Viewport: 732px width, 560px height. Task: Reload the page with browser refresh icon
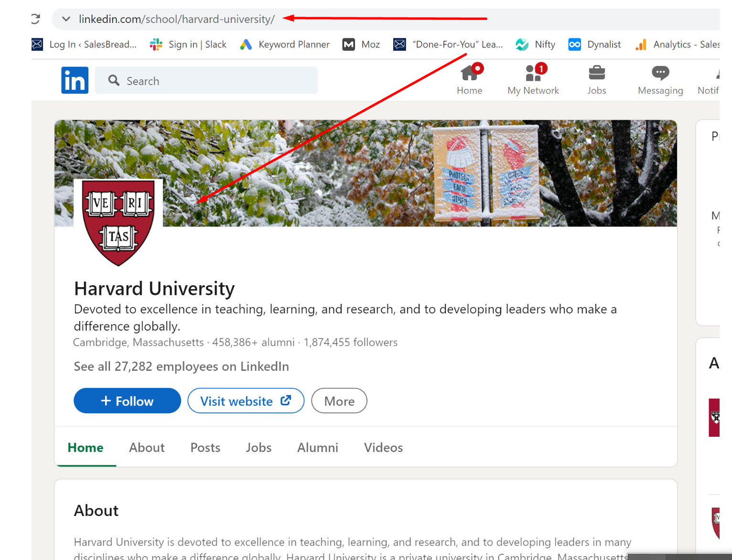click(x=35, y=19)
